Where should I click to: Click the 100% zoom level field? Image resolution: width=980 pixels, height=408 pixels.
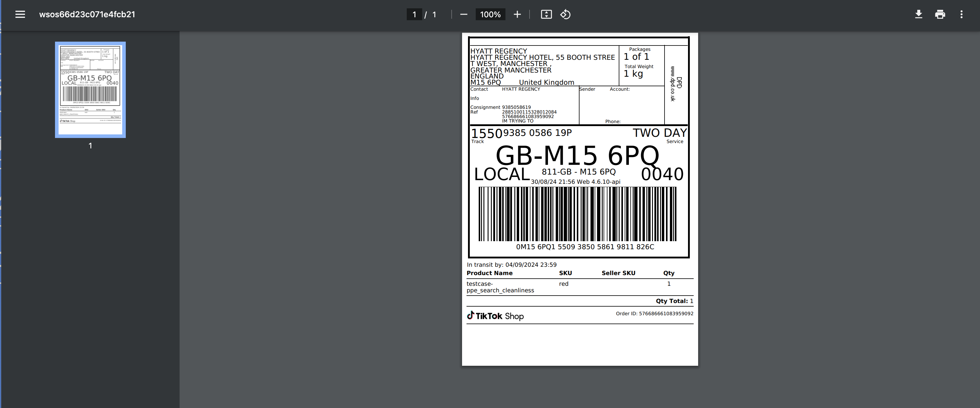tap(490, 15)
